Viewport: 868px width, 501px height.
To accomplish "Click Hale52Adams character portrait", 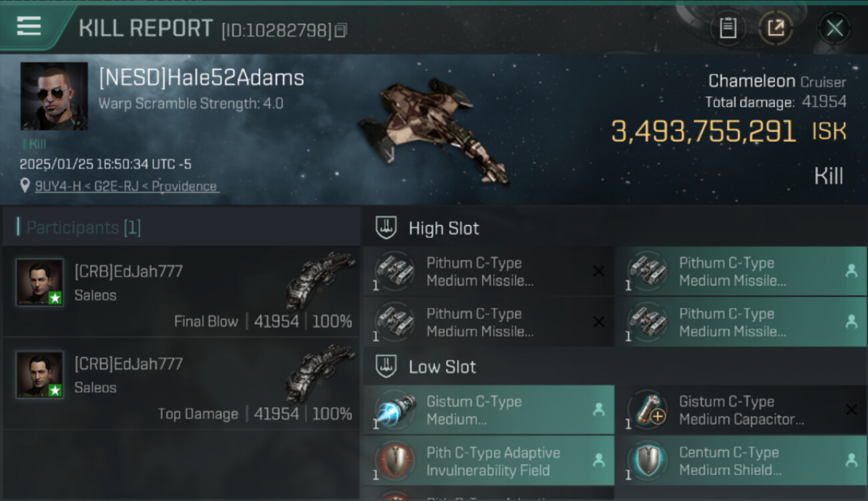I will (54, 96).
